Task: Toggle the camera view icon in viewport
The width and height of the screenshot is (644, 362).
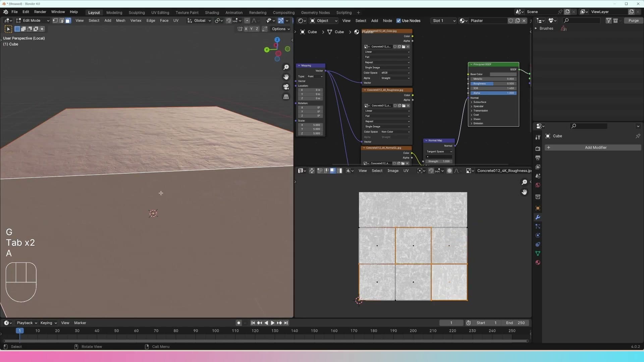Action: pyautogui.click(x=286, y=87)
